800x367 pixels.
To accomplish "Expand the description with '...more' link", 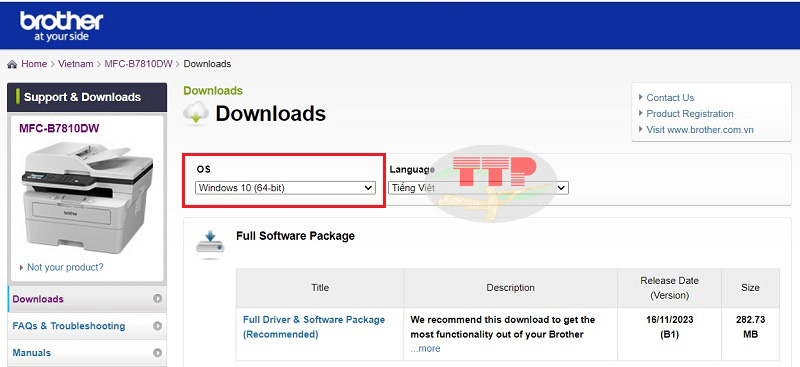I will [425, 349].
